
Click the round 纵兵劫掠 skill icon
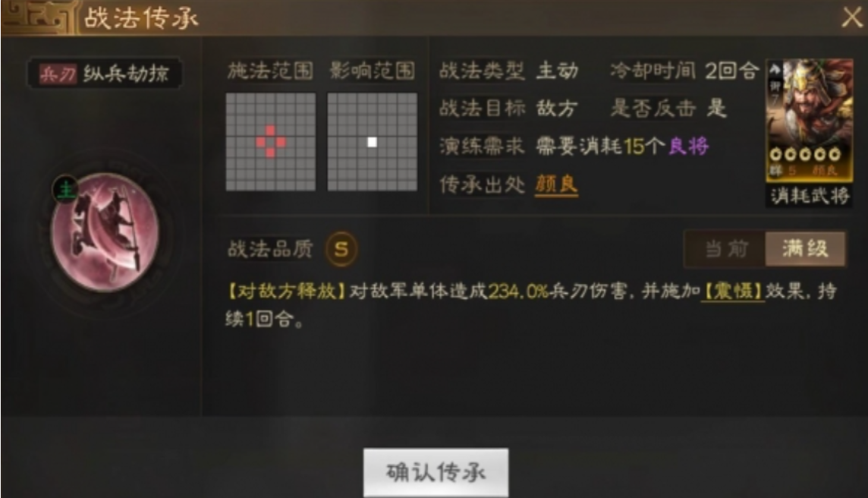105,232
